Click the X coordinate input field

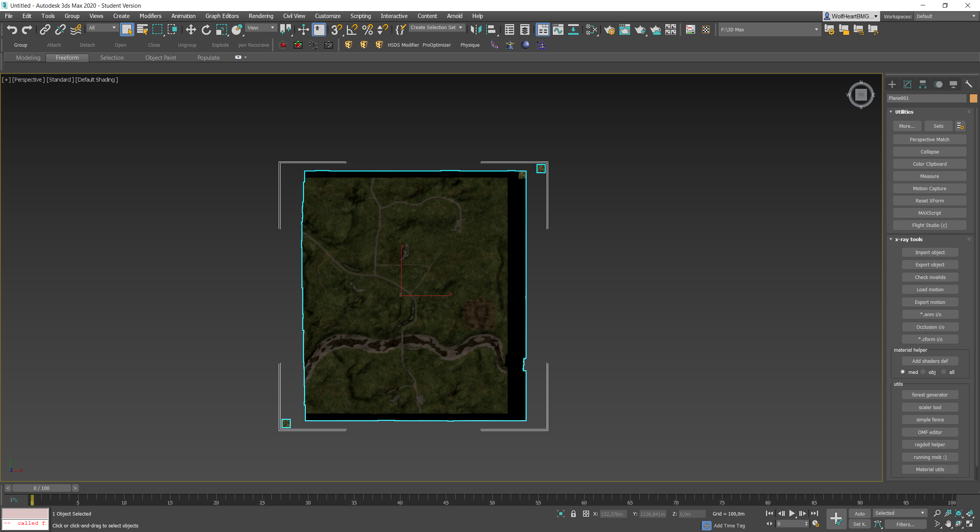tap(613, 514)
